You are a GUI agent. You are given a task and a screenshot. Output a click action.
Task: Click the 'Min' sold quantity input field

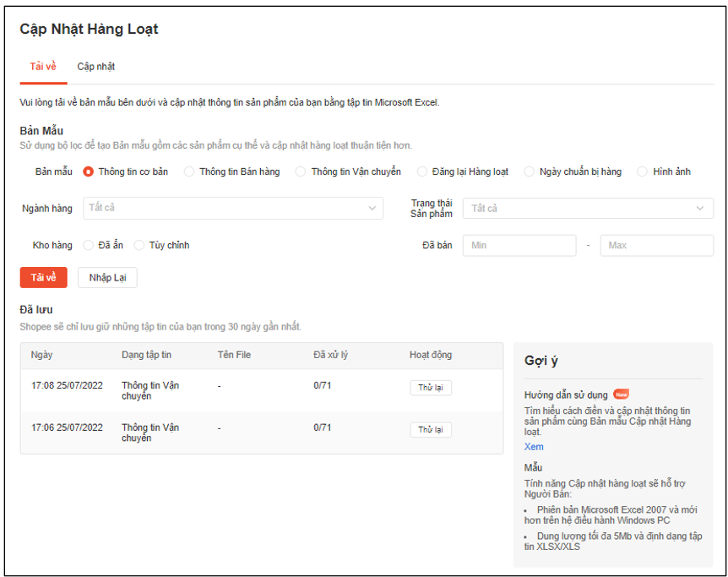(x=519, y=245)
